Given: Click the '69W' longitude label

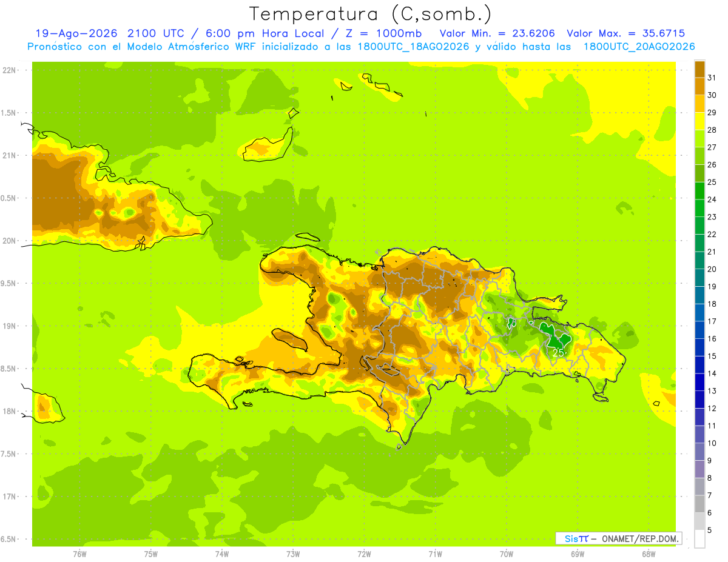Looking at the screenshot, I should pyautogui.click(x=578, y=554).
